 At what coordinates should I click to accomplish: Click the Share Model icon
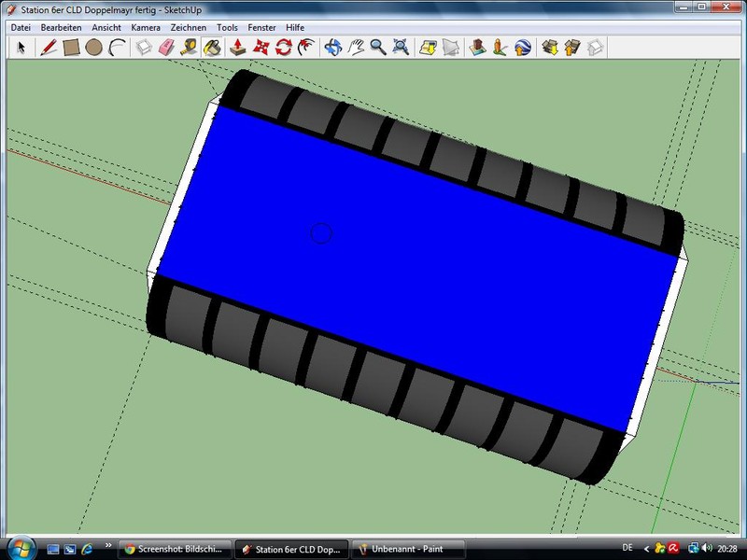pyautogui.click(x=572, y=48)
